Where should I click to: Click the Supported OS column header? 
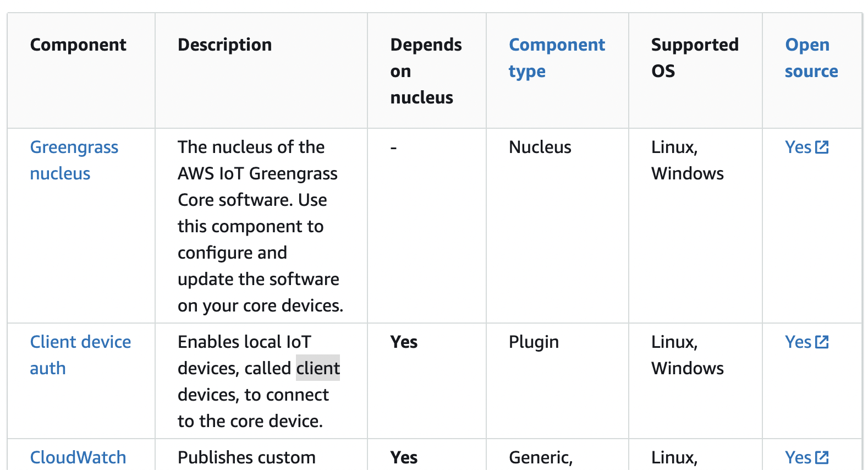tap(694, 58)
